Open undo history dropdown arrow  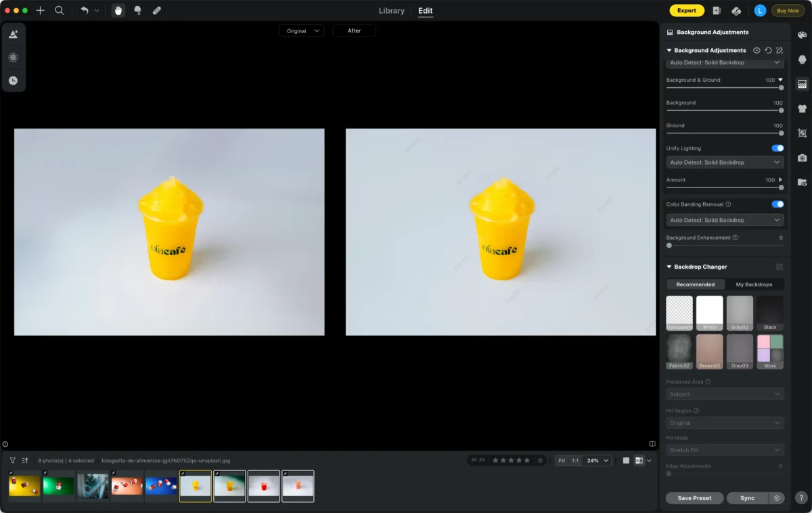click(x=97, y=10)
